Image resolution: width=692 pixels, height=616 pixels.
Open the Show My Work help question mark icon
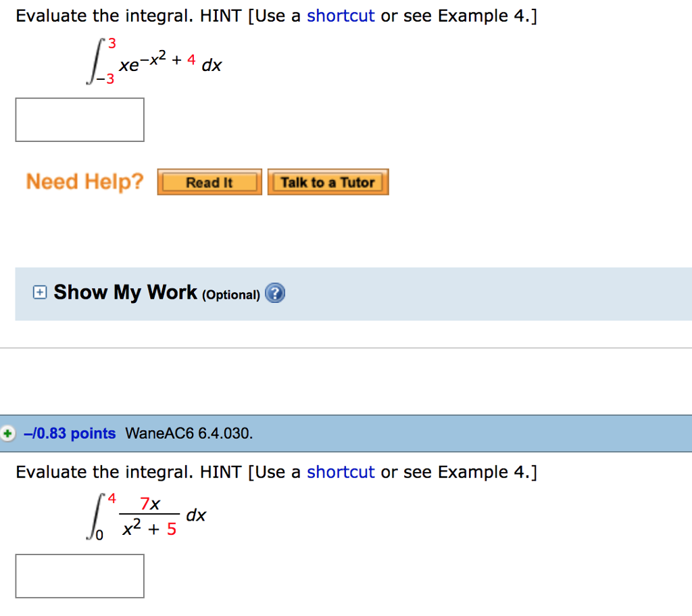pos(275,293)
